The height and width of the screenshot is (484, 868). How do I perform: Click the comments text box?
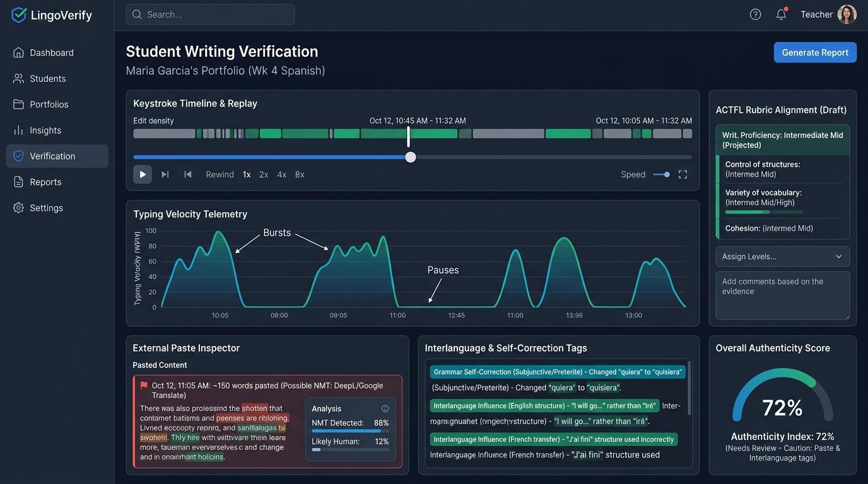(x=782, y=296)
